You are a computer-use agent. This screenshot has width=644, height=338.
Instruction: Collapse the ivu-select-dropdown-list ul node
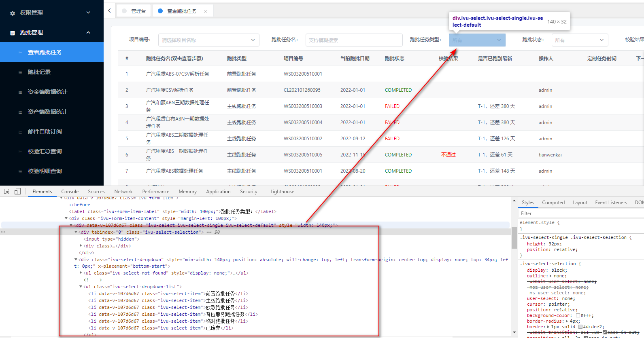pos(81,287)
